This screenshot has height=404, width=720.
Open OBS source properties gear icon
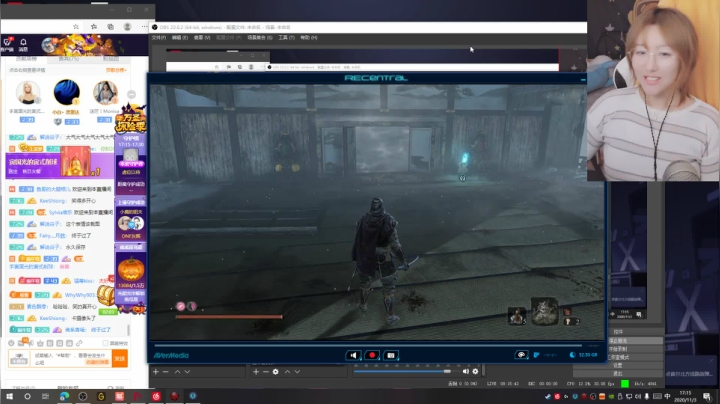click(276, 371)
